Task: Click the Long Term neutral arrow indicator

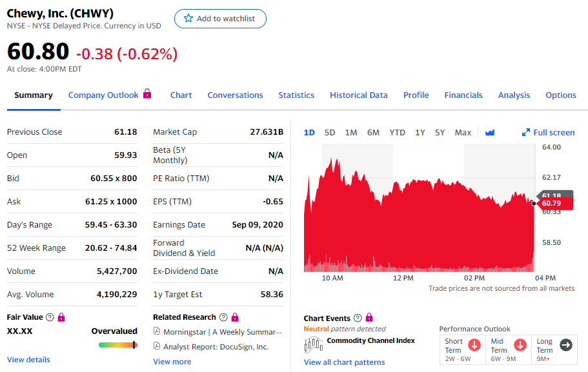Action: tap(565, 345)
